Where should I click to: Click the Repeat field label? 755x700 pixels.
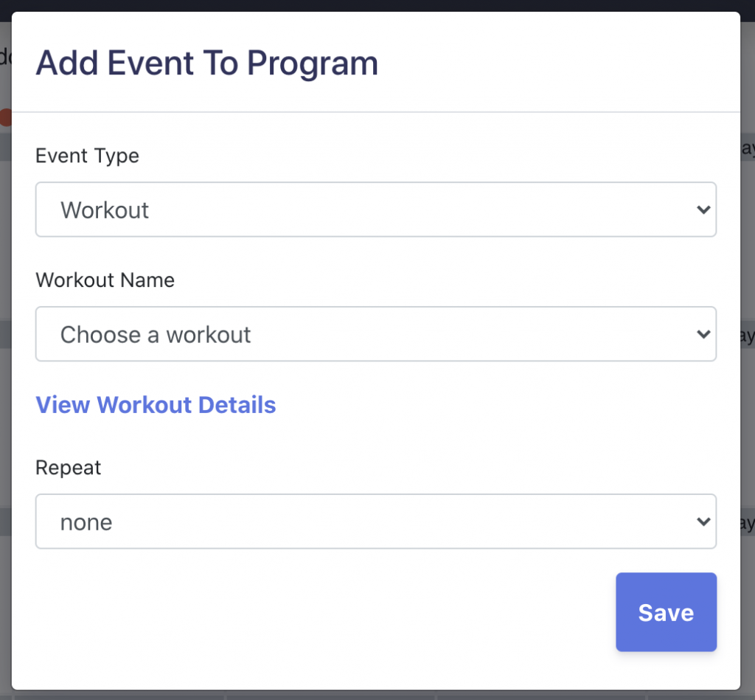tap(69, 468)
